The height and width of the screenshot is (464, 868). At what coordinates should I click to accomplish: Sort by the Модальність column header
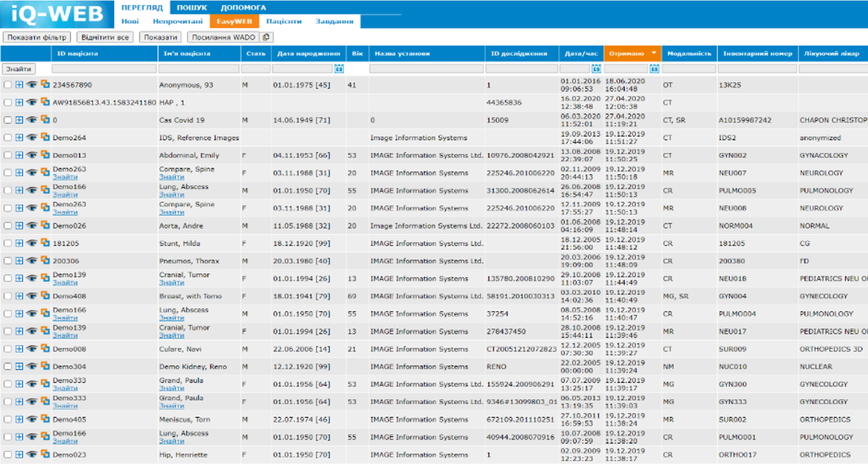coord(688,54)
